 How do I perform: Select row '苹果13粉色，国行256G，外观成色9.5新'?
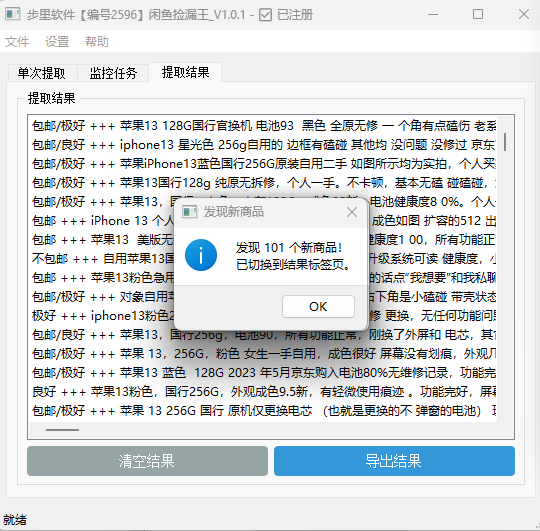(x=264, y=392)
